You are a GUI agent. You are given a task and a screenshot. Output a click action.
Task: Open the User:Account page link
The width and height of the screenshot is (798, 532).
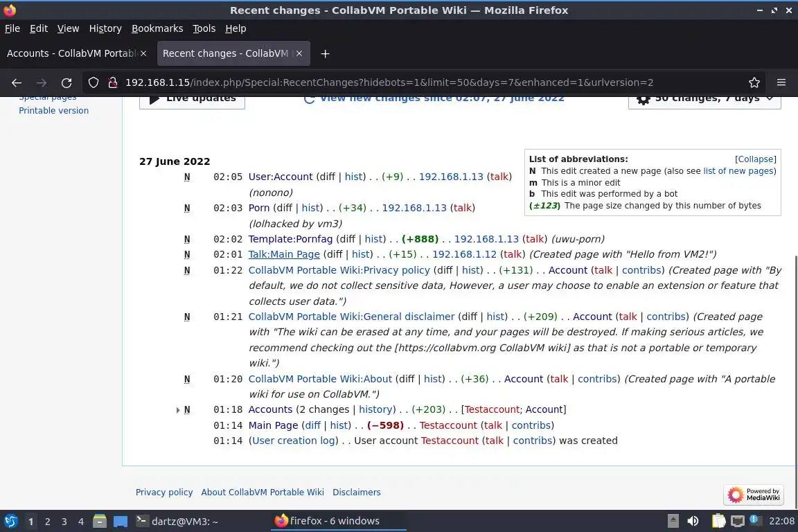(281, 177)
